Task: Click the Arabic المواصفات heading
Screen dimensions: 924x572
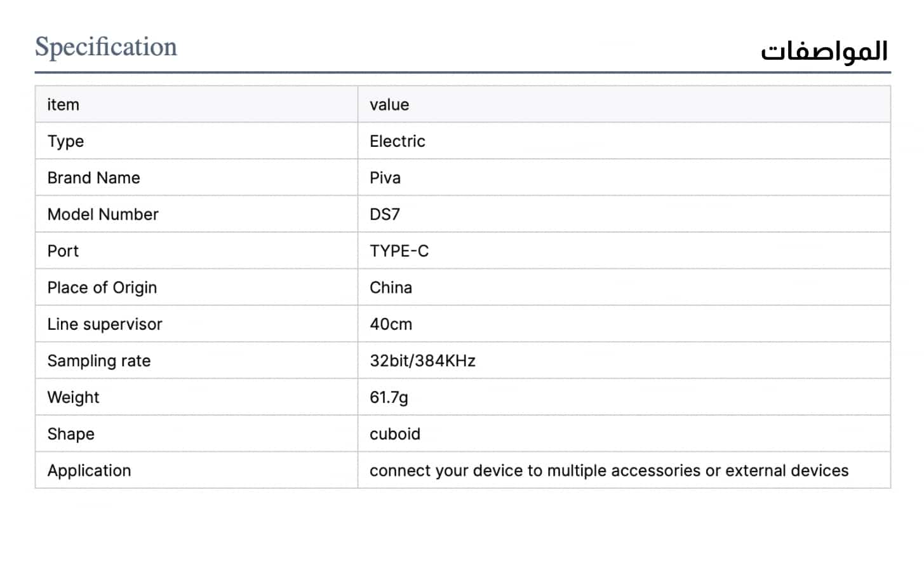Action: [824, 51]
